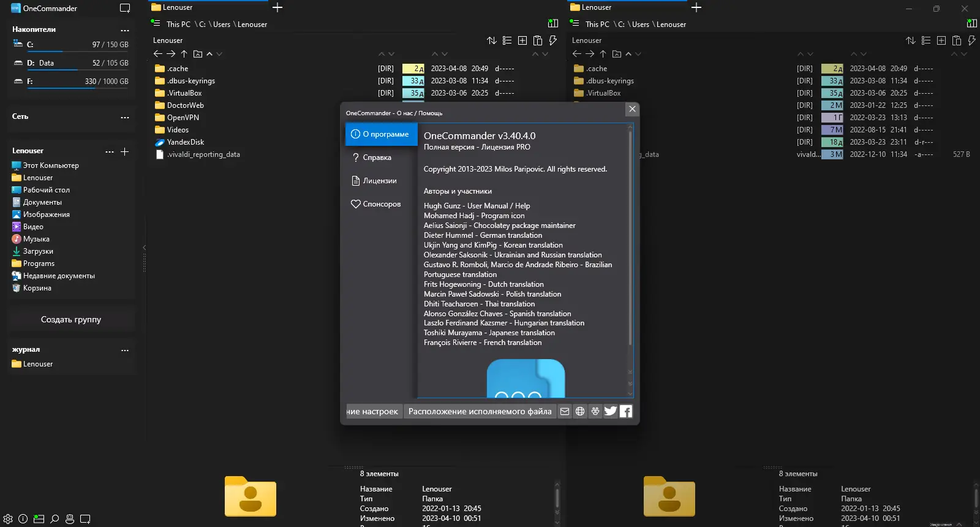The image size is (980, 527).
Task: Select drive F: in Накопители
Action: [71, 82]
